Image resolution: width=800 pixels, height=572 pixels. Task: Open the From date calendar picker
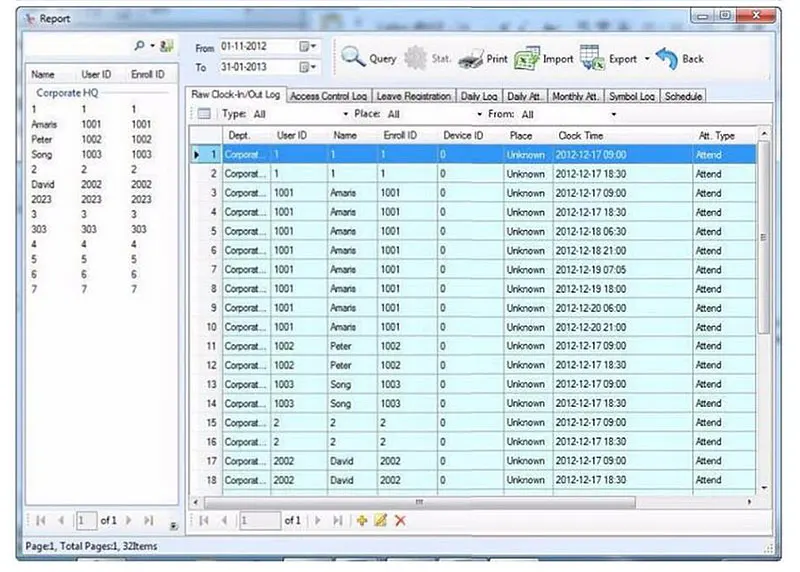(308, 46)
